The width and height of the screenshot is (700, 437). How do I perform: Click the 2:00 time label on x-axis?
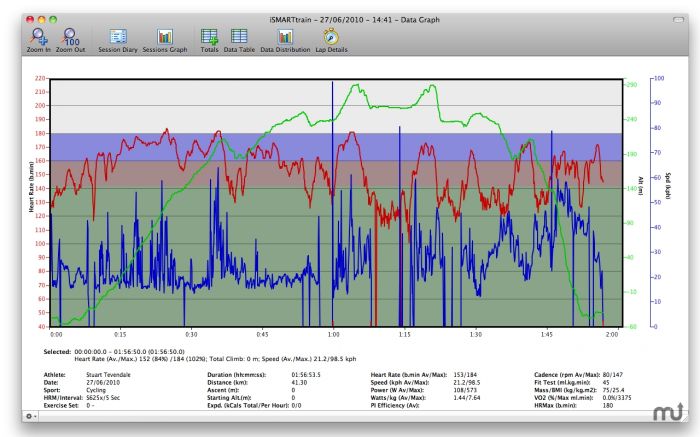pos(612,334)
